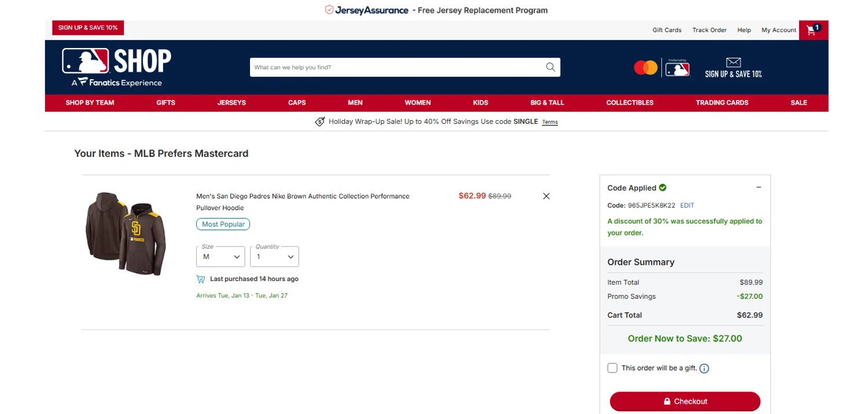Click the green Code Applied checkmark

coord(663,187)
